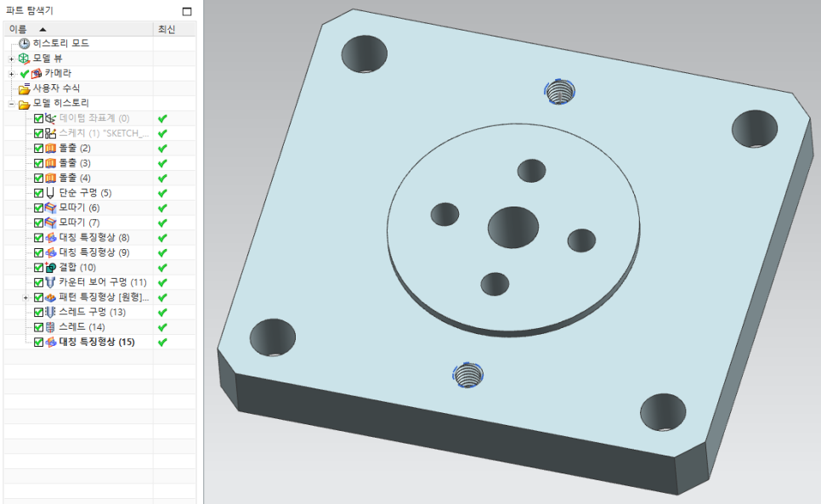Select the 모따기 (7) feature row

(99, 223)
